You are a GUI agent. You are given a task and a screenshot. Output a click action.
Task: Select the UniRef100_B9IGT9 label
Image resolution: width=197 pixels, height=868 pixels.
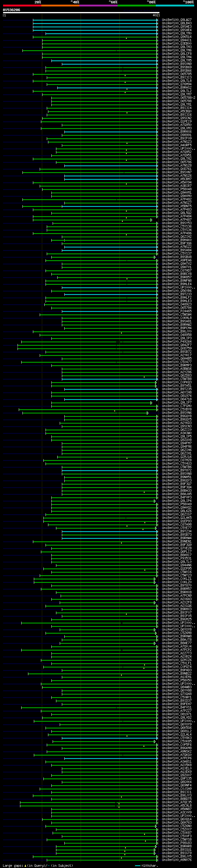tap(176, 854)
